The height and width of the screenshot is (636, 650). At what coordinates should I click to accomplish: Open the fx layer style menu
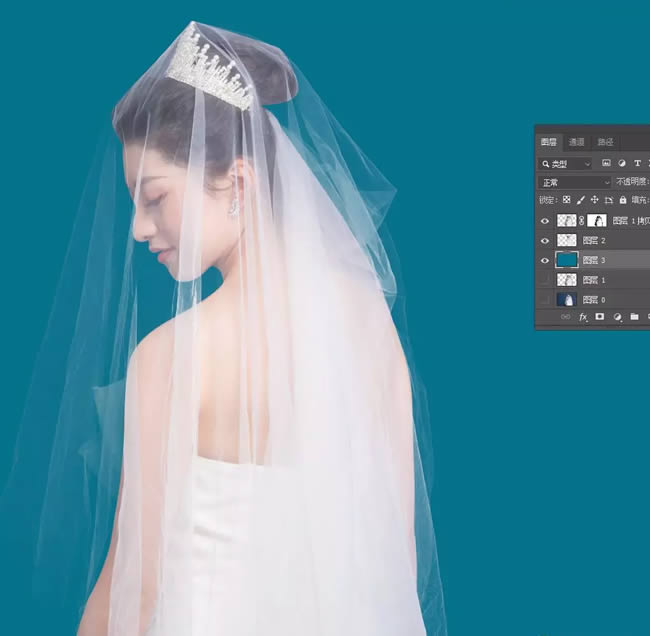583,317
